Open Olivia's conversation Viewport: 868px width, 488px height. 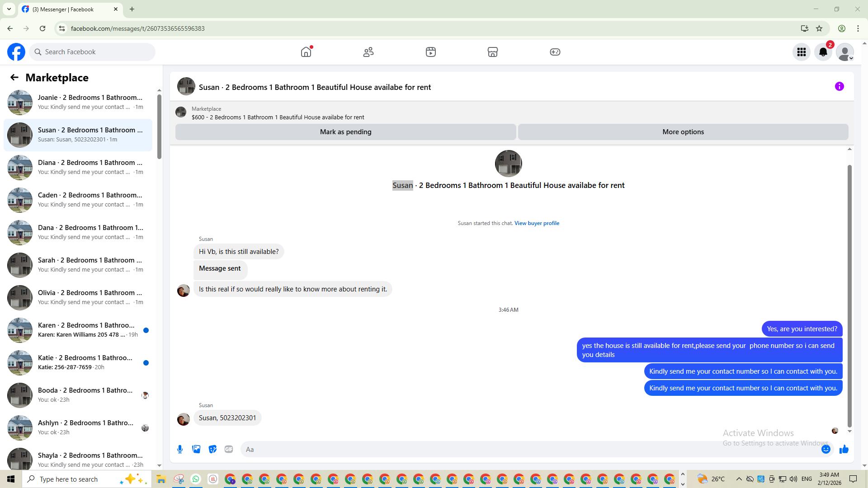pos(78,298)
